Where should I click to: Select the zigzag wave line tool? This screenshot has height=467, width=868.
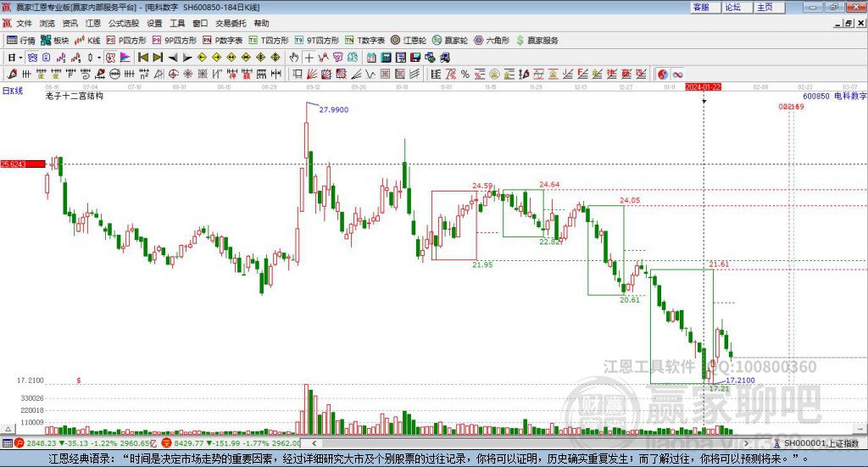370,74
